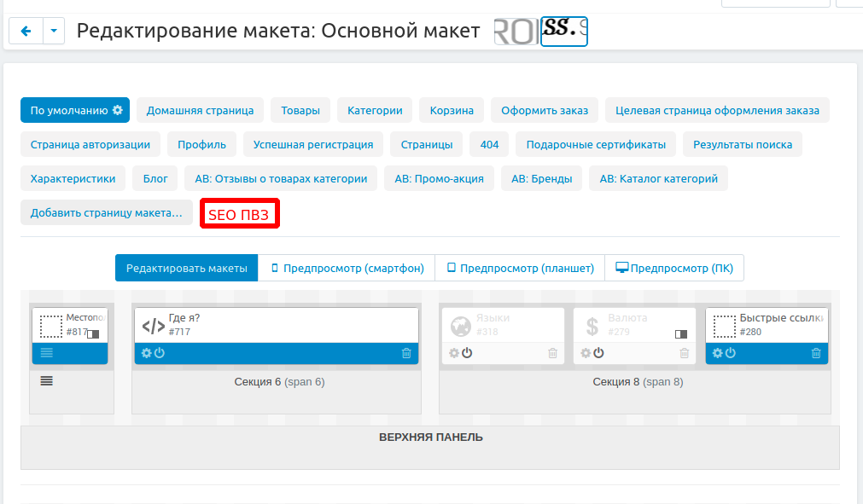Click the back arrow button
This screenshot has width=863, height=504.
click(26, 32)
